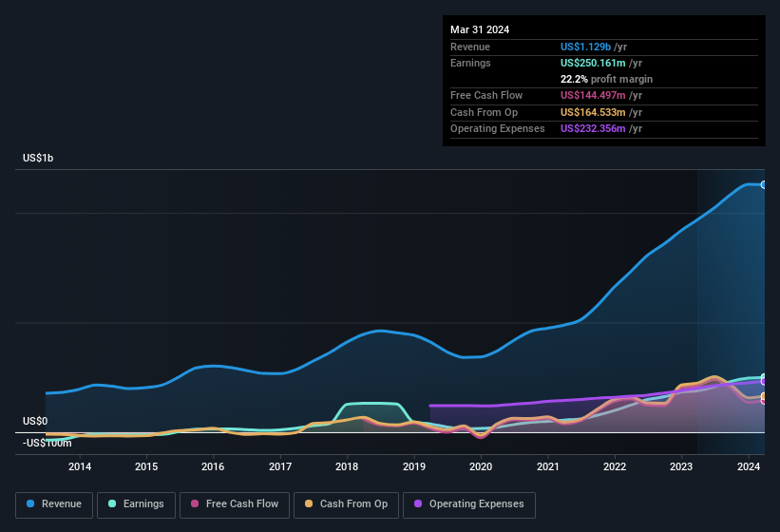Click the 22.2% profit margin text

606,79
